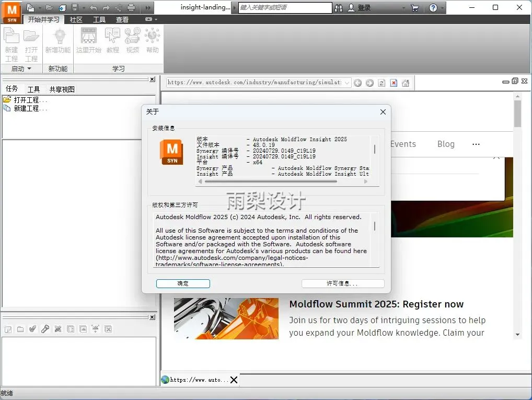
Task: Click the browser stop loading icon
Action: click(x=394, y=83)
